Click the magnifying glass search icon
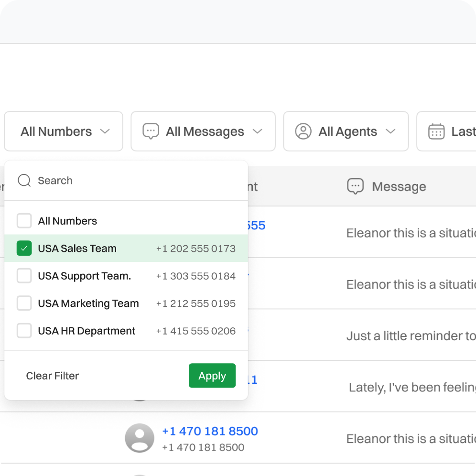The image size is (476, 476). tap(24, 181)
